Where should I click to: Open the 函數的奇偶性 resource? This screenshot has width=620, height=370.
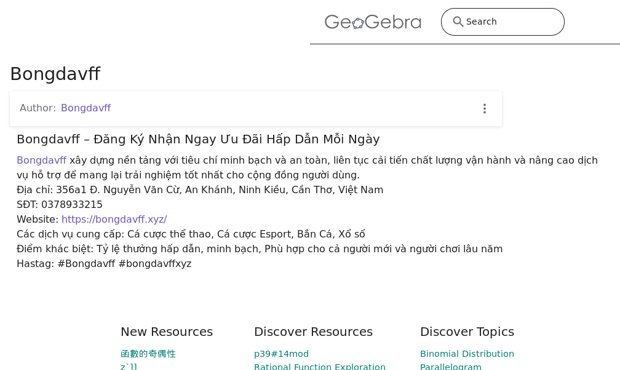[x=148, y=354]
